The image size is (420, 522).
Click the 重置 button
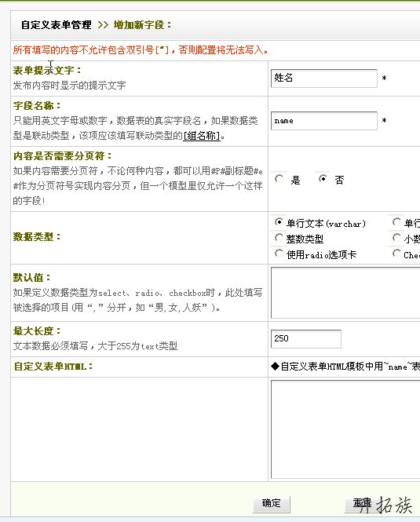click(363, 504)
